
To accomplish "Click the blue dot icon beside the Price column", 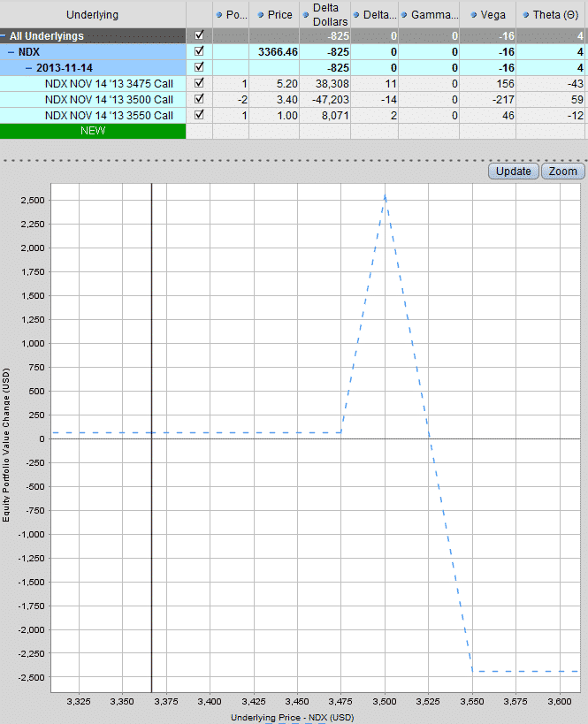I will pyautogui.click(x=261, y=15).
